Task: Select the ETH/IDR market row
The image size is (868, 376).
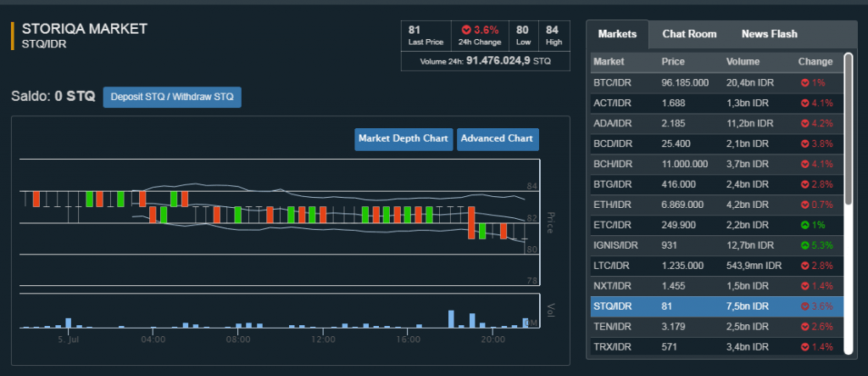Action: click(717, 205)
